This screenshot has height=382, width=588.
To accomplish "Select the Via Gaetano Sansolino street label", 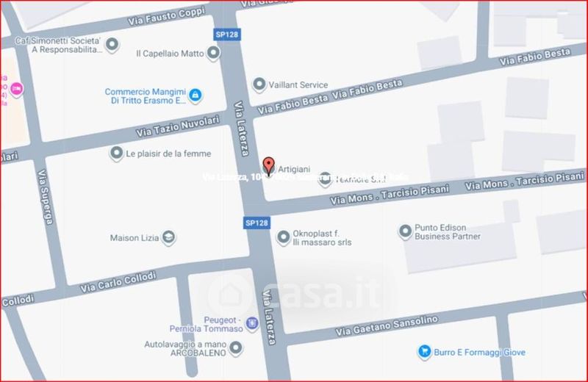I will [x=387, y=325].
